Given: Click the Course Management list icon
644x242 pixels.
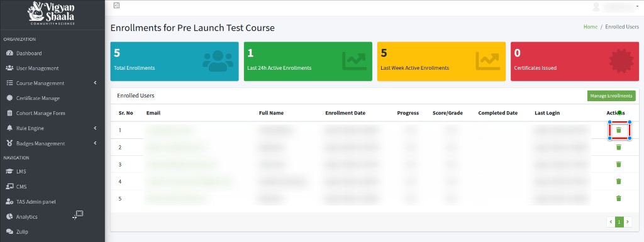Looking at the screenshot, I should [x=10, y=83].
